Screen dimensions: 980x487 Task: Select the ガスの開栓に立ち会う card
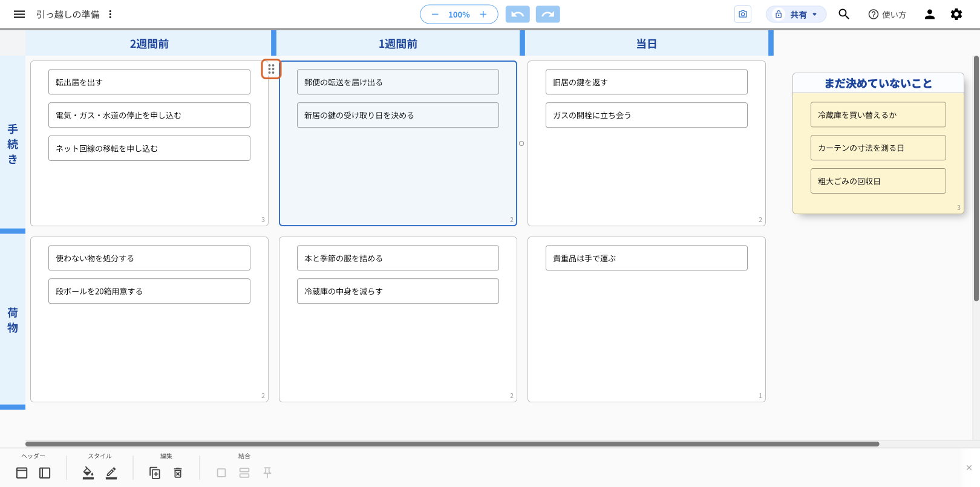tap(647, 115)
